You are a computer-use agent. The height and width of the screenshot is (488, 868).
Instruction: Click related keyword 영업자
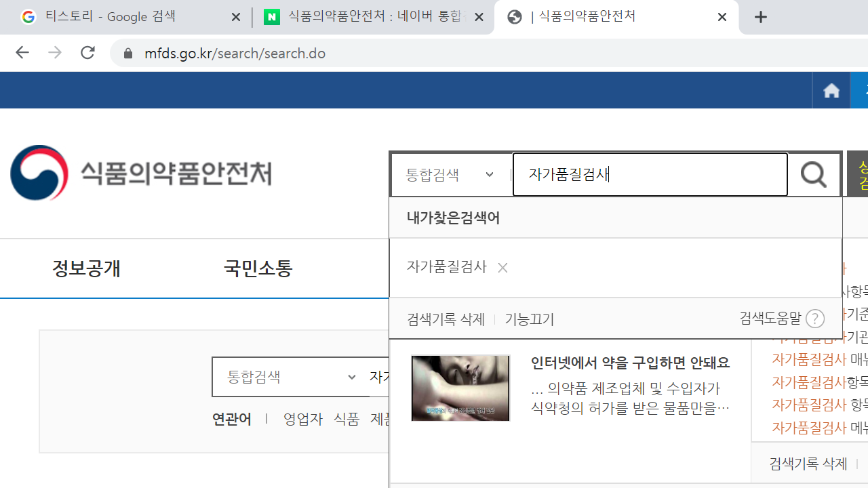tap(303, 420)
